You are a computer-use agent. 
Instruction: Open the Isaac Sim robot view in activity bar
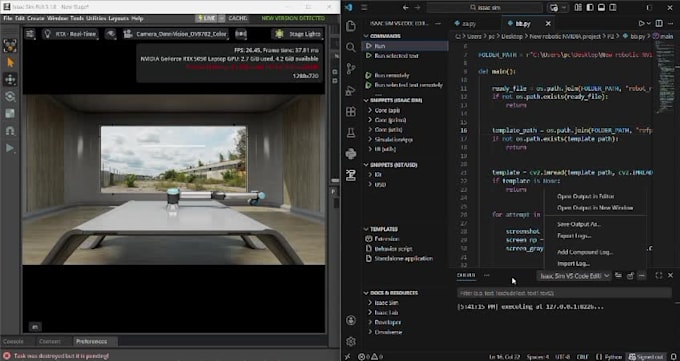[x=351, y=175]
